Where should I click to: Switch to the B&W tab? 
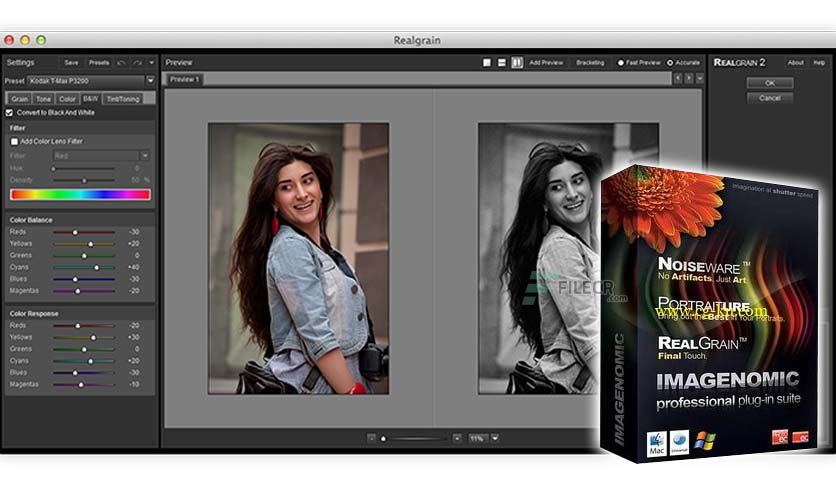(x=91, y=99)
